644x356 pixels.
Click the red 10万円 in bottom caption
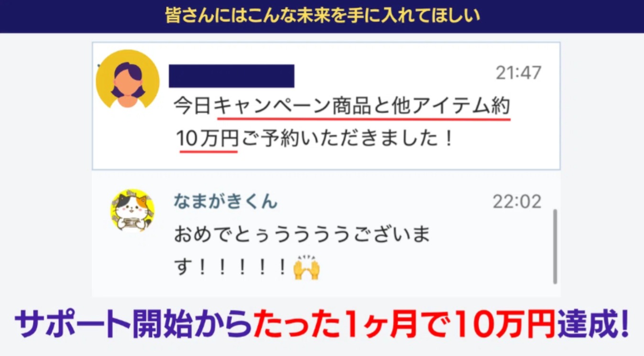point(504,325)
